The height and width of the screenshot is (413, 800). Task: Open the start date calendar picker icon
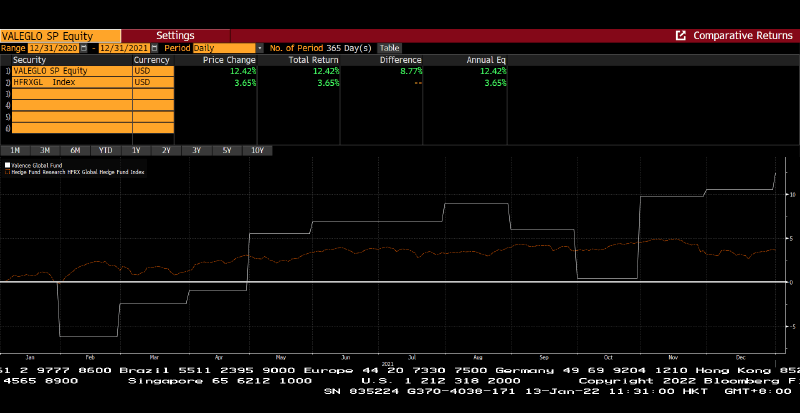(84, 48)
